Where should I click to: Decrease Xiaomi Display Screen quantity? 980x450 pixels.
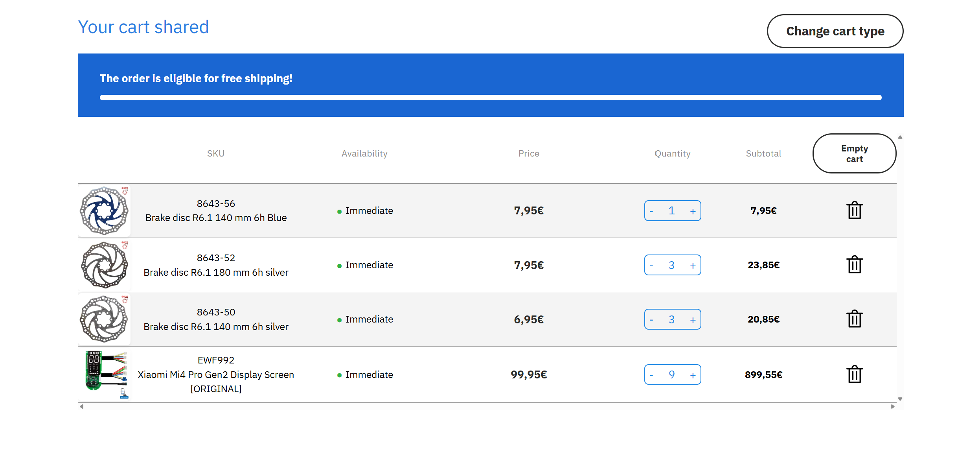tap(651, 375)
